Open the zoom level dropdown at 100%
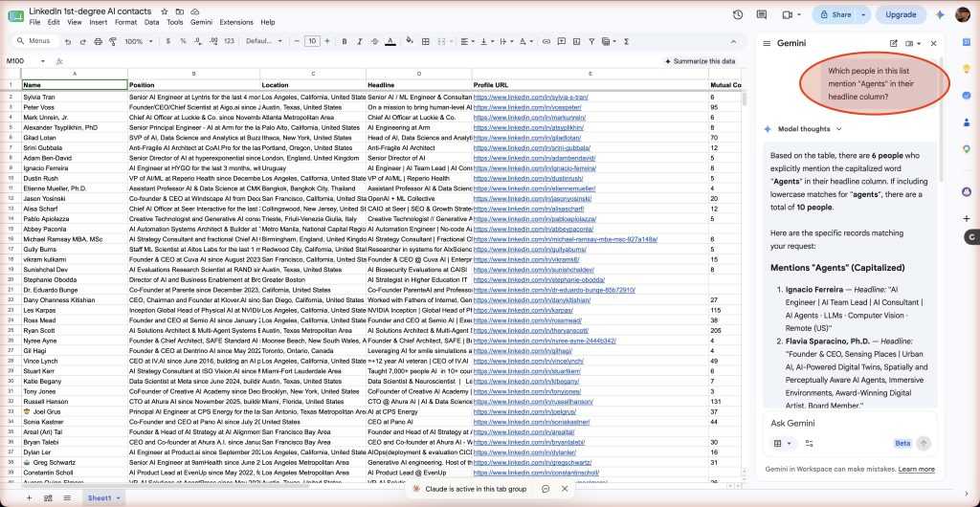The height and width of the screenshot is (507, 980). tap(139, 42)
